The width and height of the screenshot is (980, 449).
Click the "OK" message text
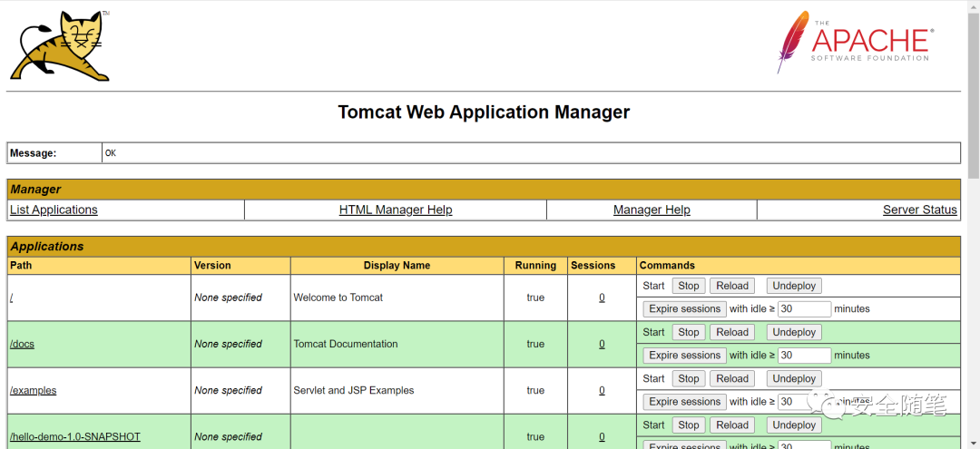[x=111, y=153]
